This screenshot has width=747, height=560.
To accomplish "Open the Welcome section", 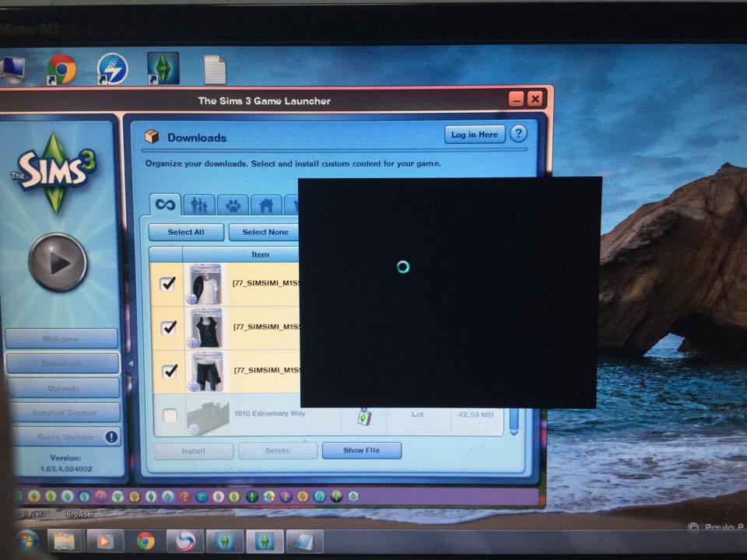I will 61,338.
